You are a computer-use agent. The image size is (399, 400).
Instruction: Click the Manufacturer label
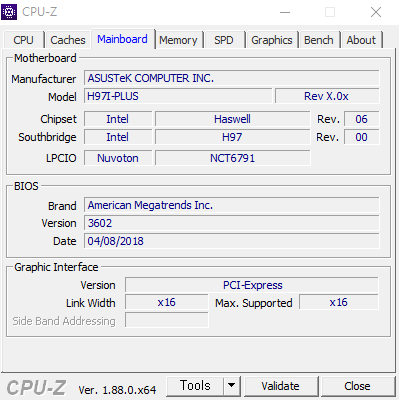coord(44,79)
